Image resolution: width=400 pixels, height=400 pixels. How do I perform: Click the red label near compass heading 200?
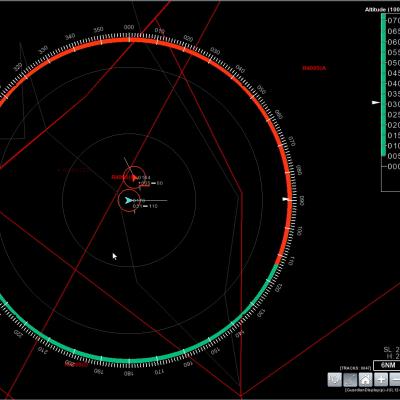click(x=76, y=364)
